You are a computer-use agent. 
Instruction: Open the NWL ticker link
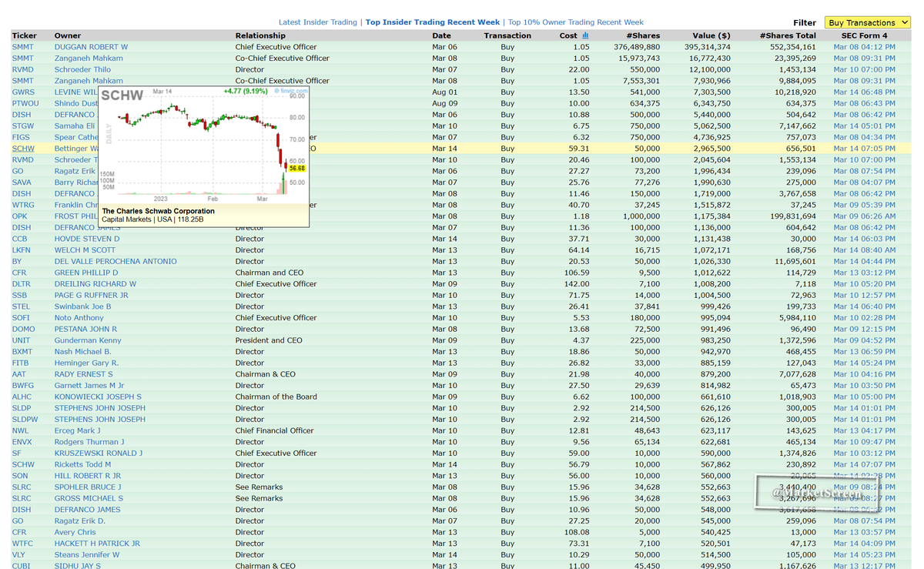tap(20, 430)
